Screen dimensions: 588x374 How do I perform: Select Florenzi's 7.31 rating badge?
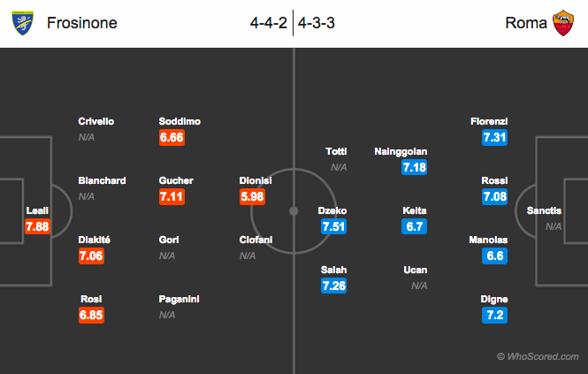click(x=494, y=137)
